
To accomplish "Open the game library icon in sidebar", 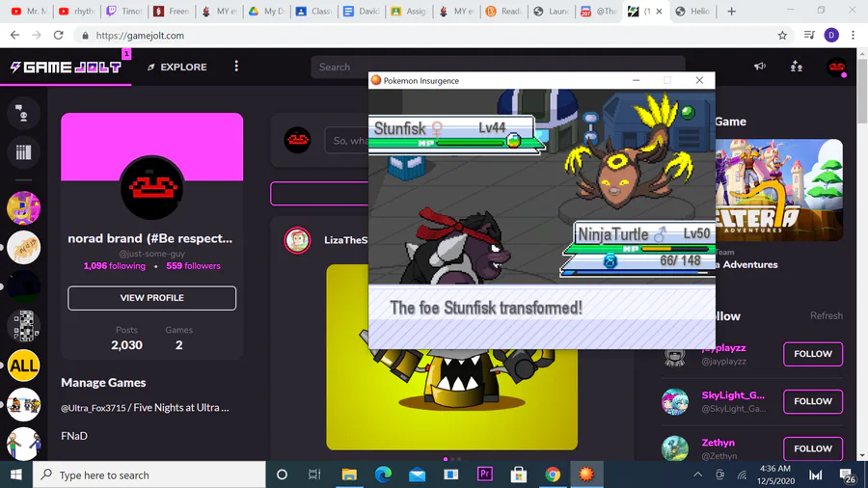I will tap(23, 152).
